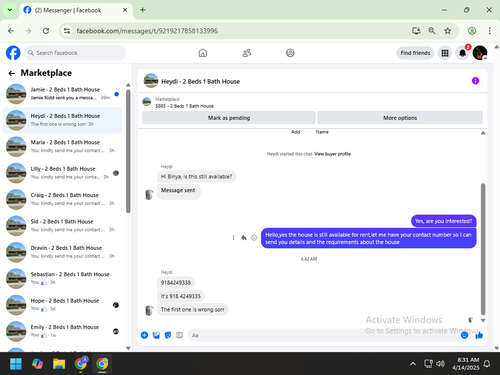Open the View buyer profile link
500x375 pixels.
(332, 154)
